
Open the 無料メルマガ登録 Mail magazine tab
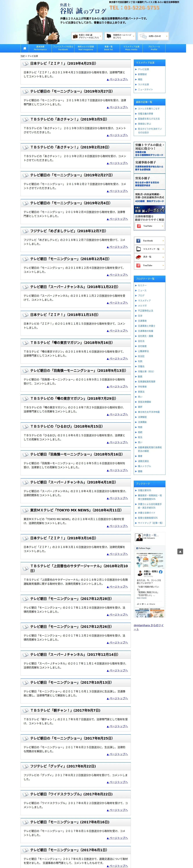pyautogui.click(x=86, y=48)
